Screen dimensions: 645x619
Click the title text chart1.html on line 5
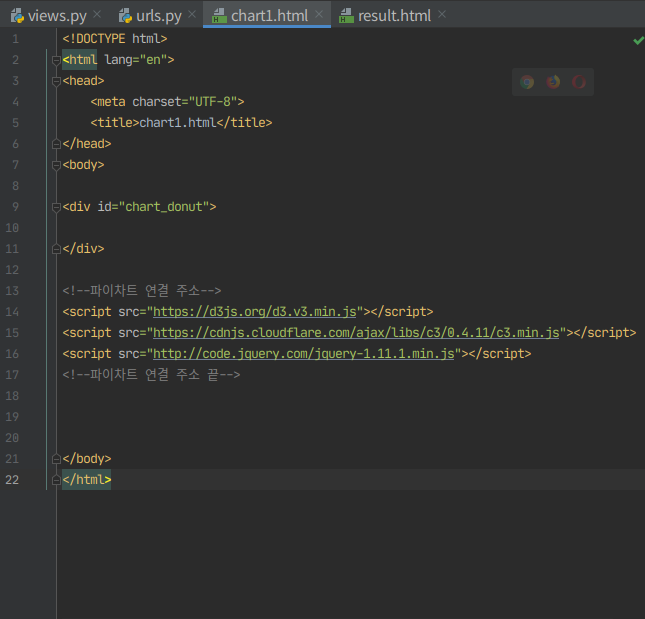pos(178,123)
